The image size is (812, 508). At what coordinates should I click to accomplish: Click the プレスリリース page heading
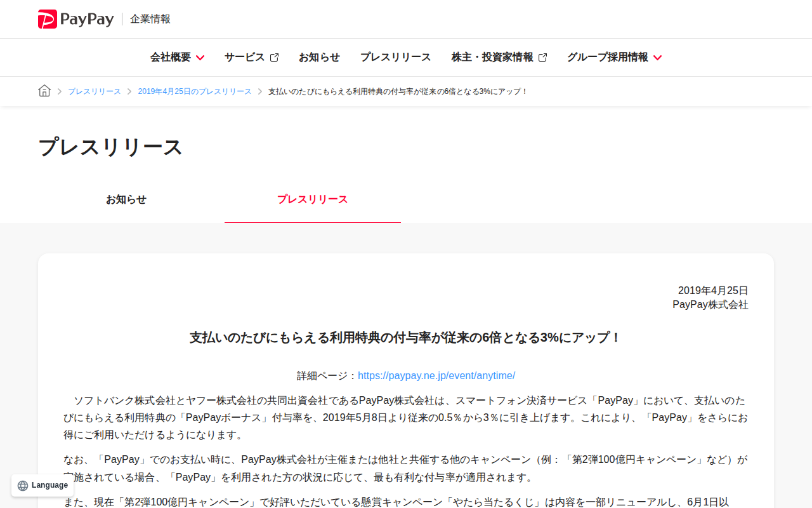(x=110, y=147)
